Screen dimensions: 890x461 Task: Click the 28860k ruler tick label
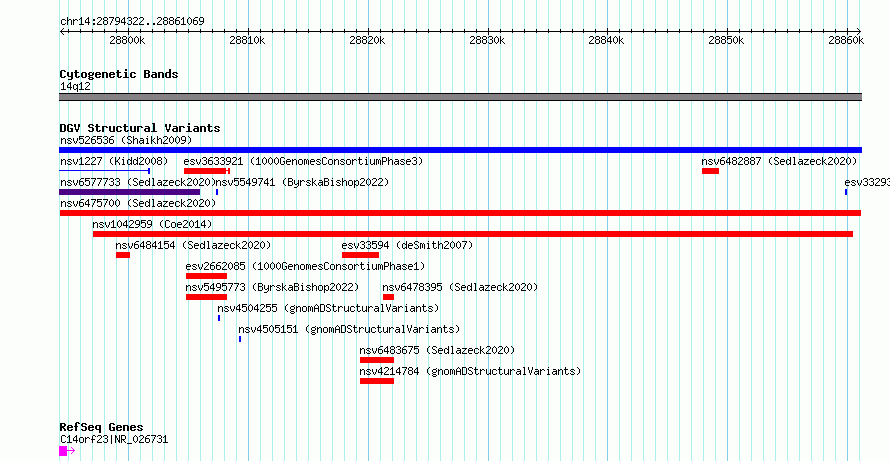(x=846, y=40)
